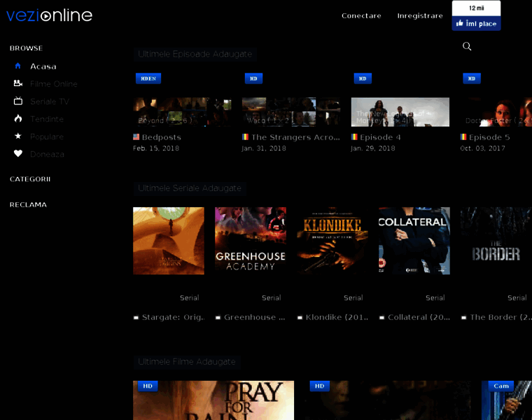Click the Cam badge on the last movie
The width and height of the screenshot is (532, 420).
501,386
